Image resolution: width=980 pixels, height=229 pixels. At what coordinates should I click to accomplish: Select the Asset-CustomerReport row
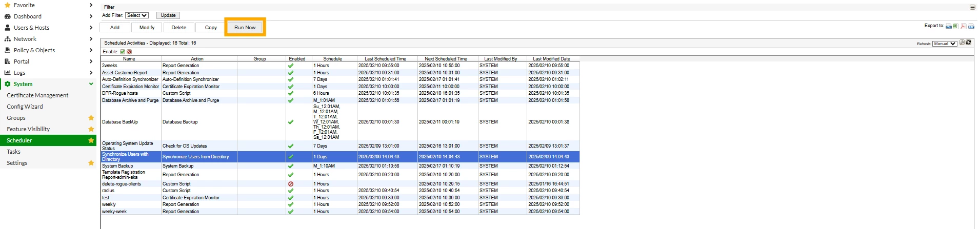[x=340, y=73]
